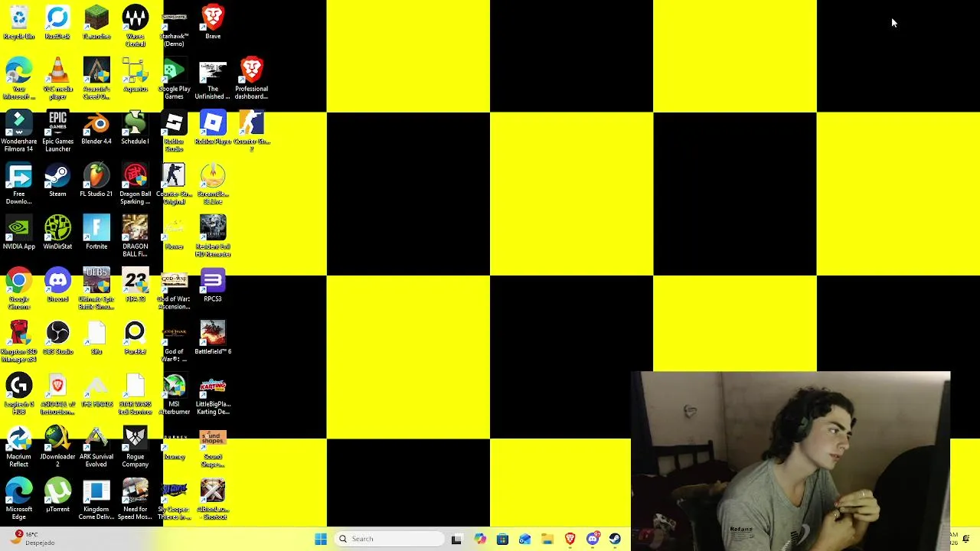Select the Rogue Company shortcut
Image resolution: width=980 pixels, height=551 pixels.
(x=135, y=447)
